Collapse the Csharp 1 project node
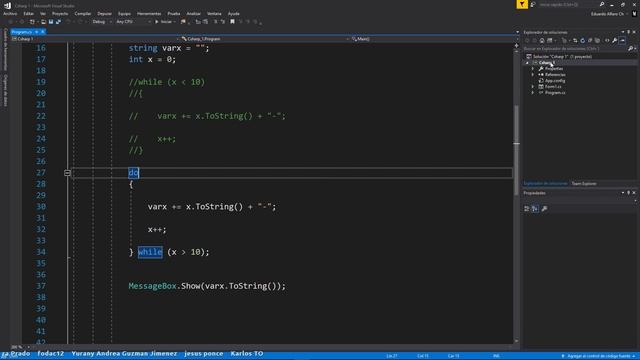The height and width of the screenshot is (360, 640). (527, 63)
